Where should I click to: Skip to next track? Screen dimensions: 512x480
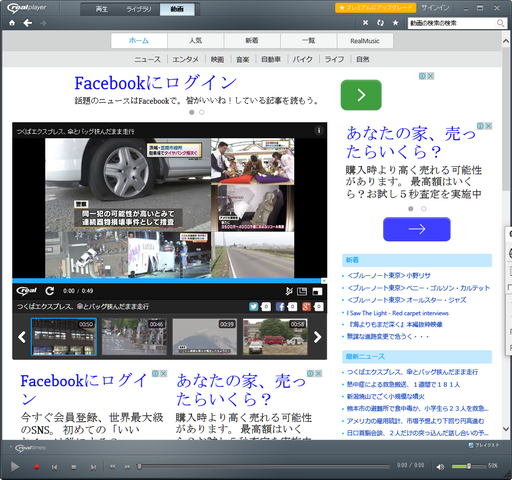click(x=93, y=467)
